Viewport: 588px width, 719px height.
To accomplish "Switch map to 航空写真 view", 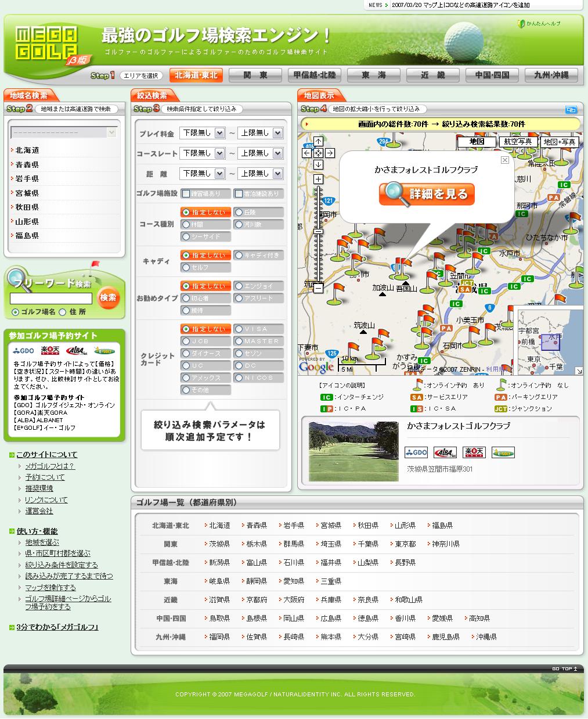I will pos(518,142).
